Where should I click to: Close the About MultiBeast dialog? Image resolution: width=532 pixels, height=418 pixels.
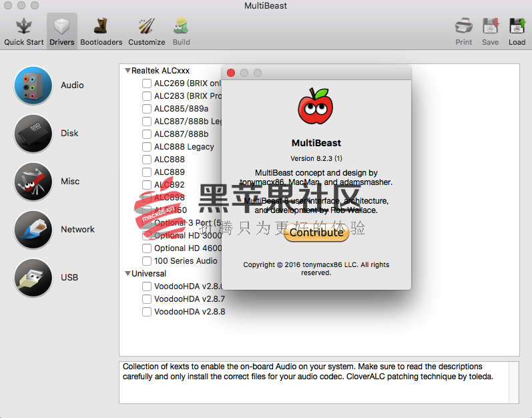pos(231,73)
